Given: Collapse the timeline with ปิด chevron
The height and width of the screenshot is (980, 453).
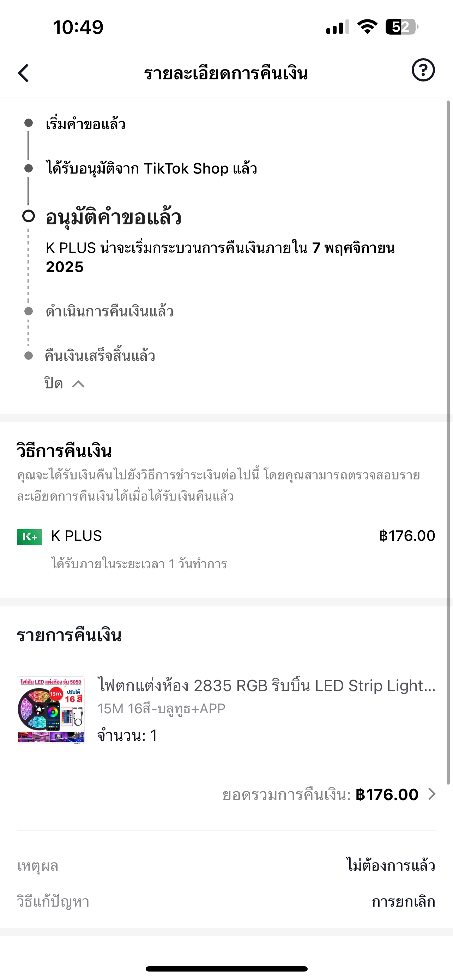Looking at the screenshot, I should click(65, 383).
